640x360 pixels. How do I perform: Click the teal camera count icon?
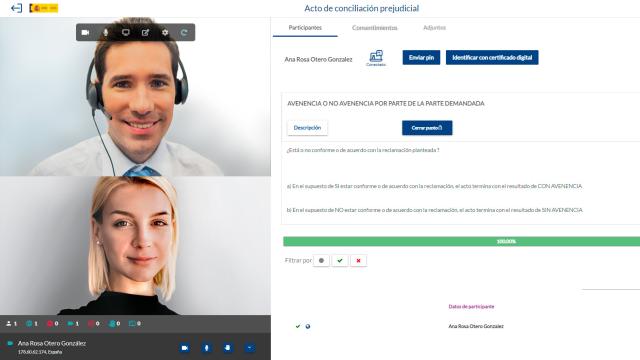pyautogui.click(x=71, y=324)
